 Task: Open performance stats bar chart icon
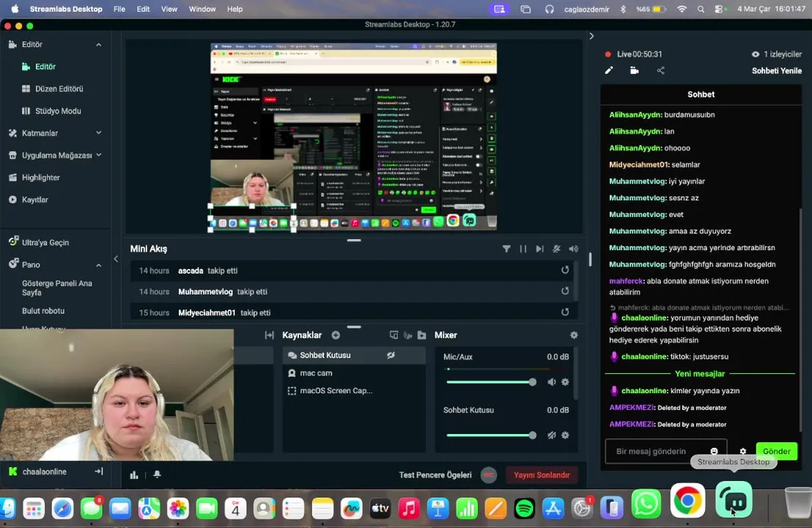pos(134,474)
